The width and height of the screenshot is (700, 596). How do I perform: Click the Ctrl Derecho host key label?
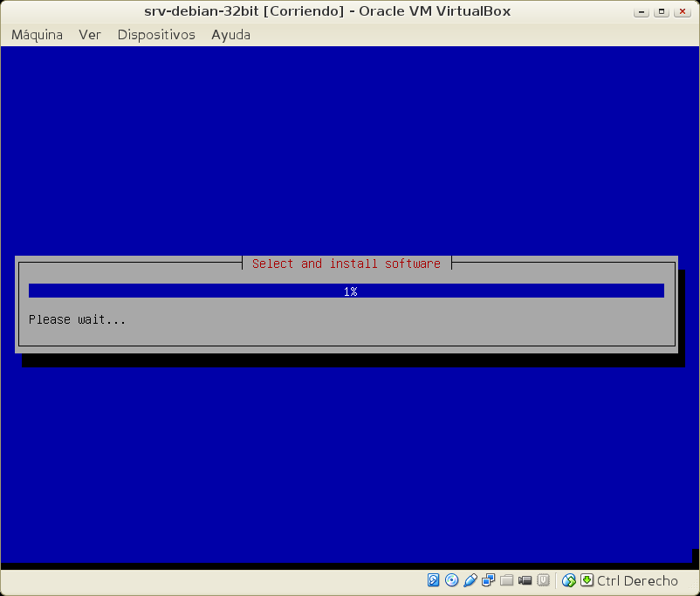click(637, 580)
